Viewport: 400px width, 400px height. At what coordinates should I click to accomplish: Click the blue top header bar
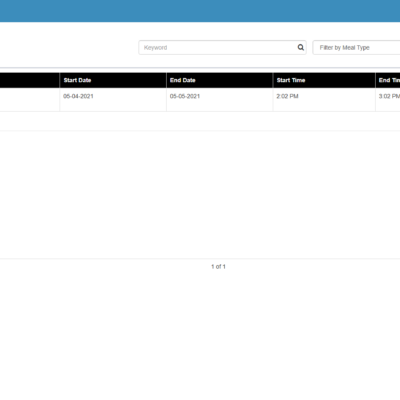click(x=200, y=11)
